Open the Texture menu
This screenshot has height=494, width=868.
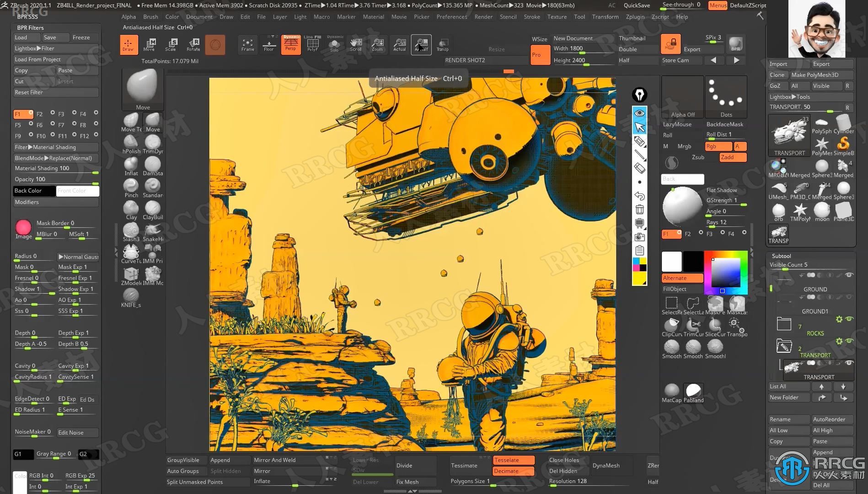click(557, 17)
